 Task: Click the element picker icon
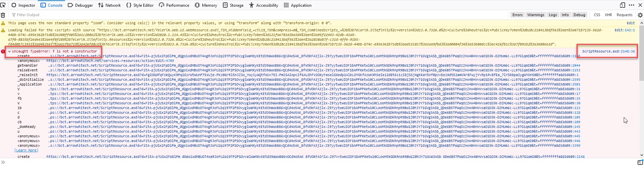click(3, 5)
